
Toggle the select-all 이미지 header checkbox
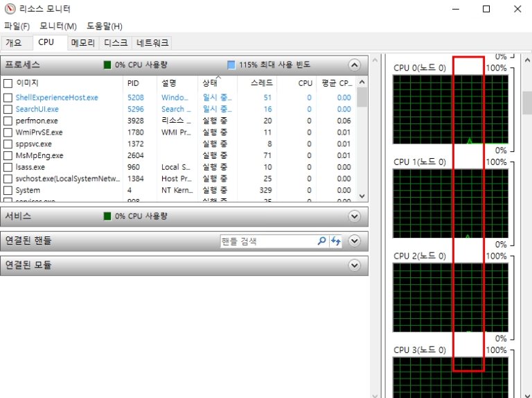tap(8, 83)
